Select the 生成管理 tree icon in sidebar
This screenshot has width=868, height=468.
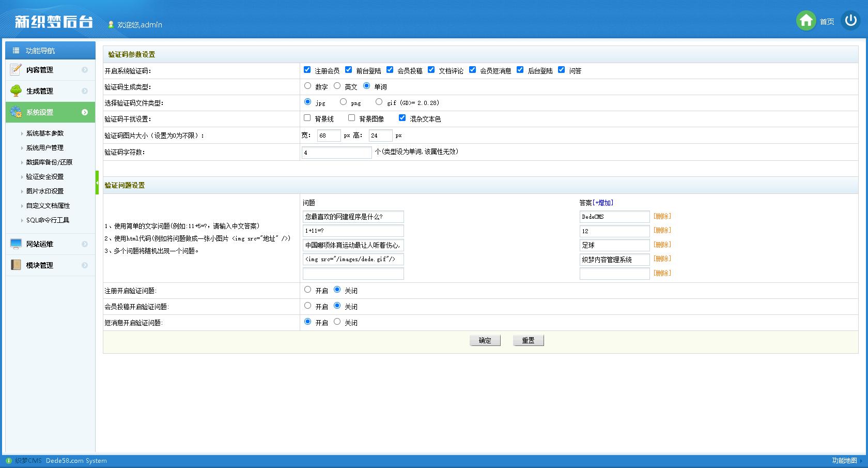click(x=15, y=90)
